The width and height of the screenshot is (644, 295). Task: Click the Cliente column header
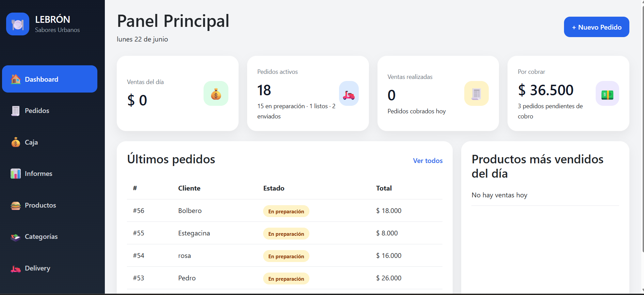pyautogui.click(x=189, y=188)
